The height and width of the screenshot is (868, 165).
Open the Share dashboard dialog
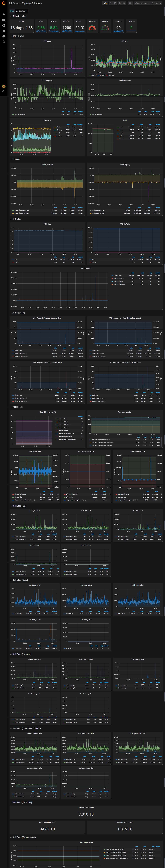click(x=115, y=3)
